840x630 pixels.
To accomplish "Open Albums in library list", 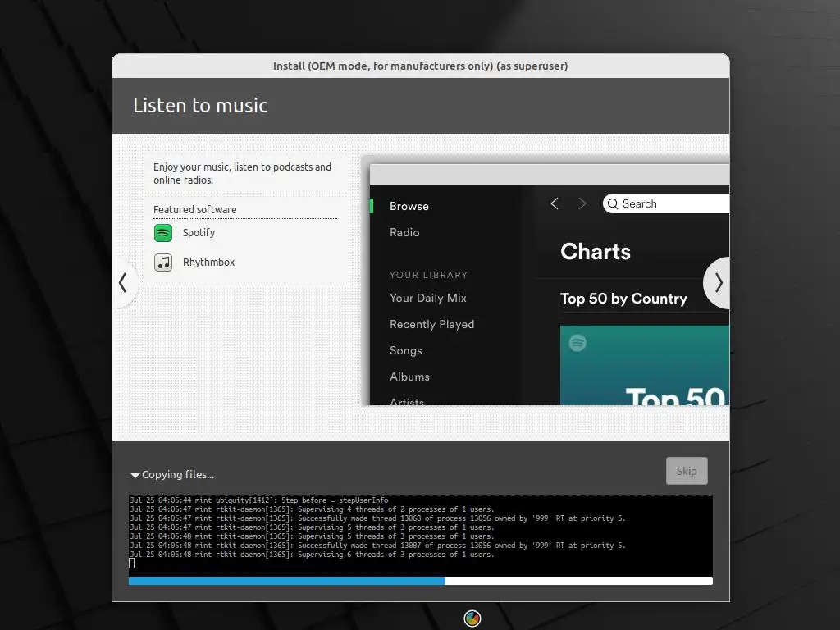I will 409,377.
